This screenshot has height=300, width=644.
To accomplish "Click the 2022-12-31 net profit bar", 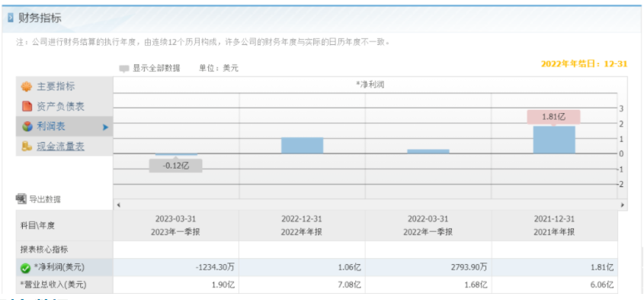I will click(303, 145).
